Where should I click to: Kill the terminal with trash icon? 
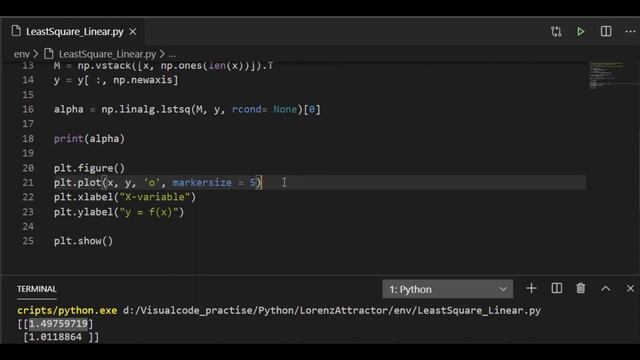pos(580,289)
